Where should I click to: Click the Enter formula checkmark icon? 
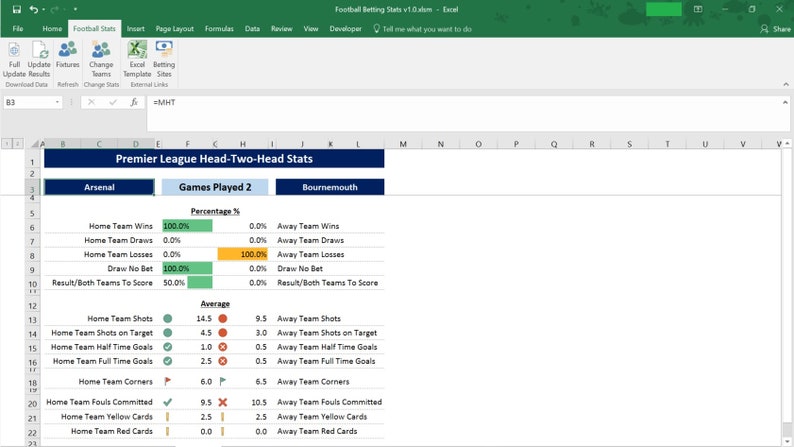(x=113, y=102)
